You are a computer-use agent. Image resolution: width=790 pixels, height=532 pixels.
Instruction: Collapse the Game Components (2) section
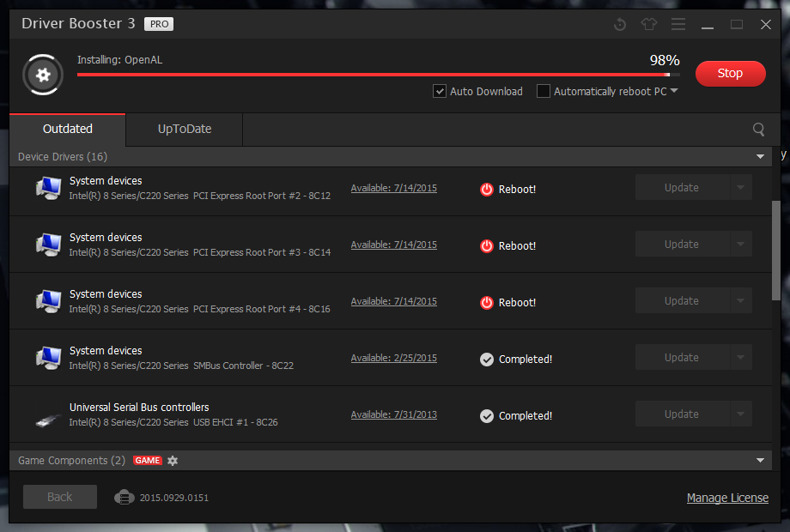(760, 461)
